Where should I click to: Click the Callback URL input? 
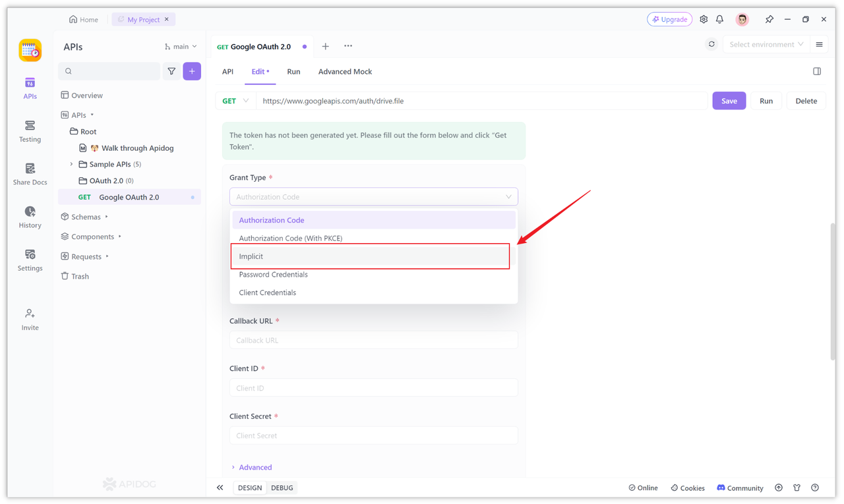point(374,340)
